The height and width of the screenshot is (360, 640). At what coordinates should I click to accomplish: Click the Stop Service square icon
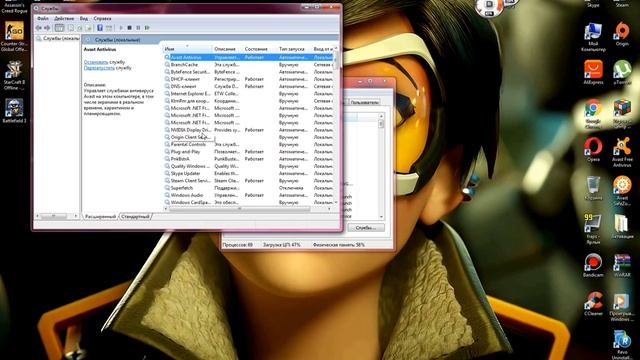(129, 28)
